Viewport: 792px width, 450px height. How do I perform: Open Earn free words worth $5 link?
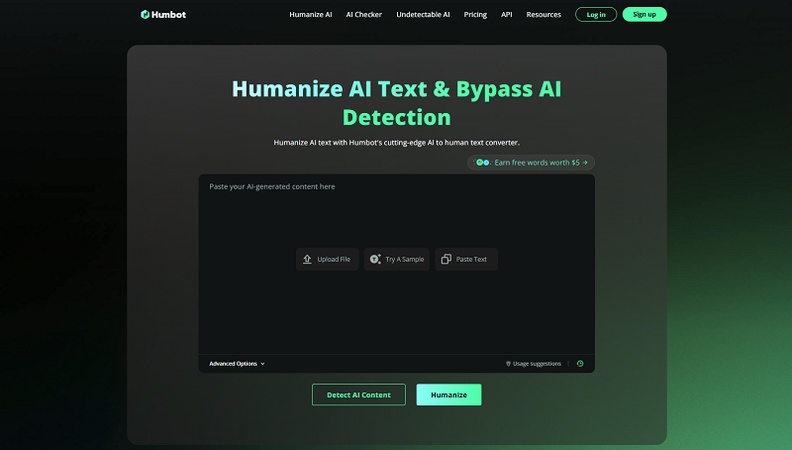click(x=531, y=163)
